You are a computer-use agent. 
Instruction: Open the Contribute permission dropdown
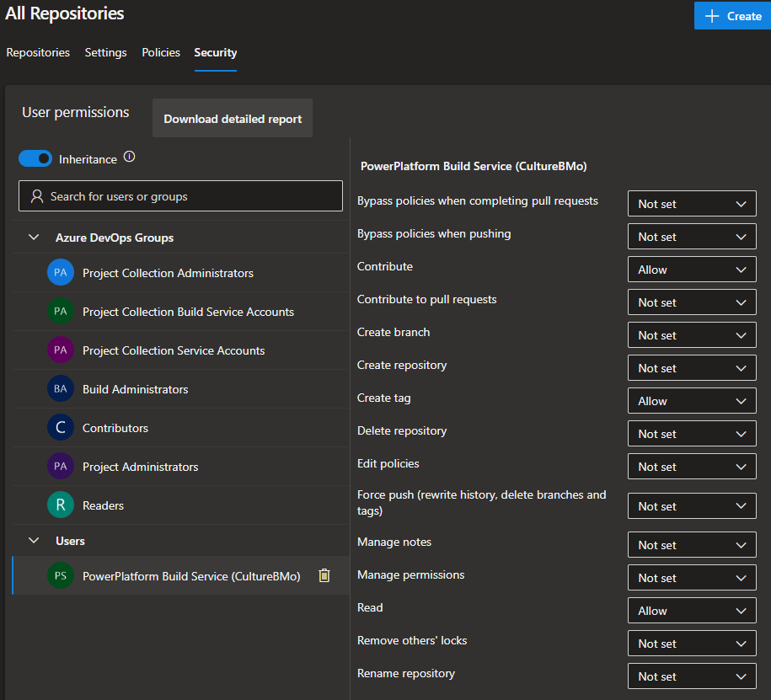pyautogui.click(x=692, y=270)
